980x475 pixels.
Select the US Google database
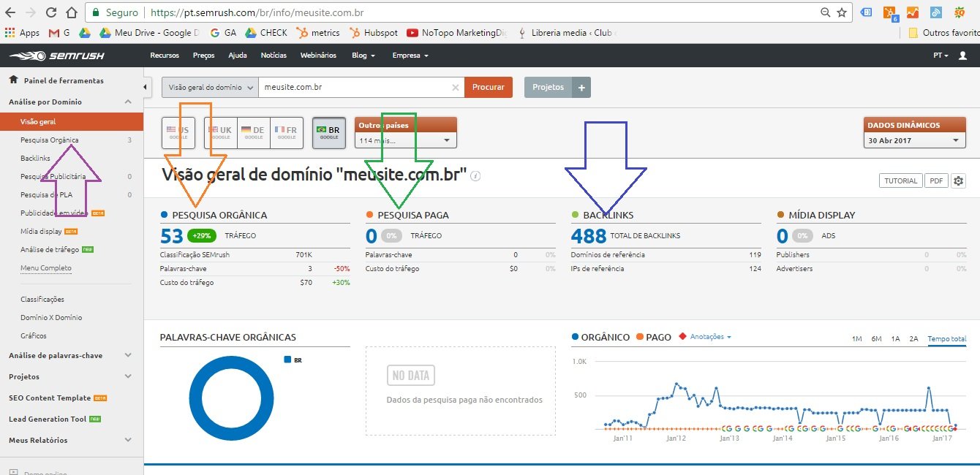pos(178,133)
